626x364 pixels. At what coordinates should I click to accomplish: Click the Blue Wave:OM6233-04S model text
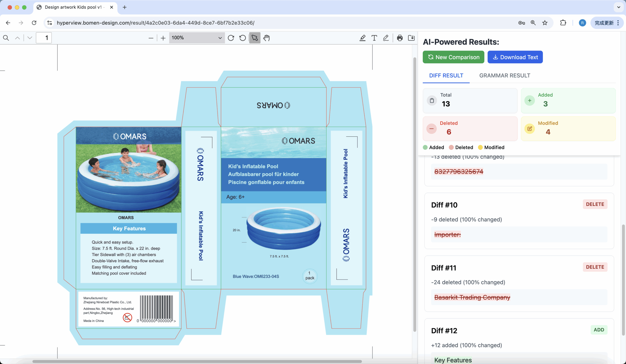click(x=256, y=276)
